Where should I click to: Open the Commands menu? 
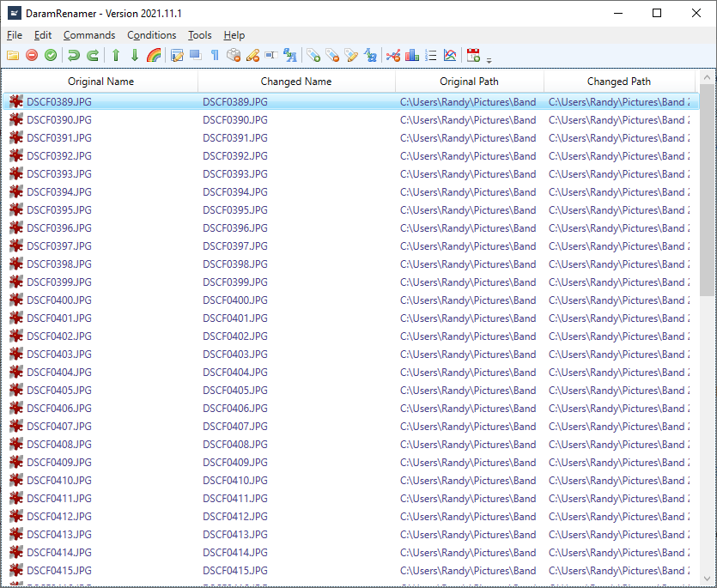89,35
